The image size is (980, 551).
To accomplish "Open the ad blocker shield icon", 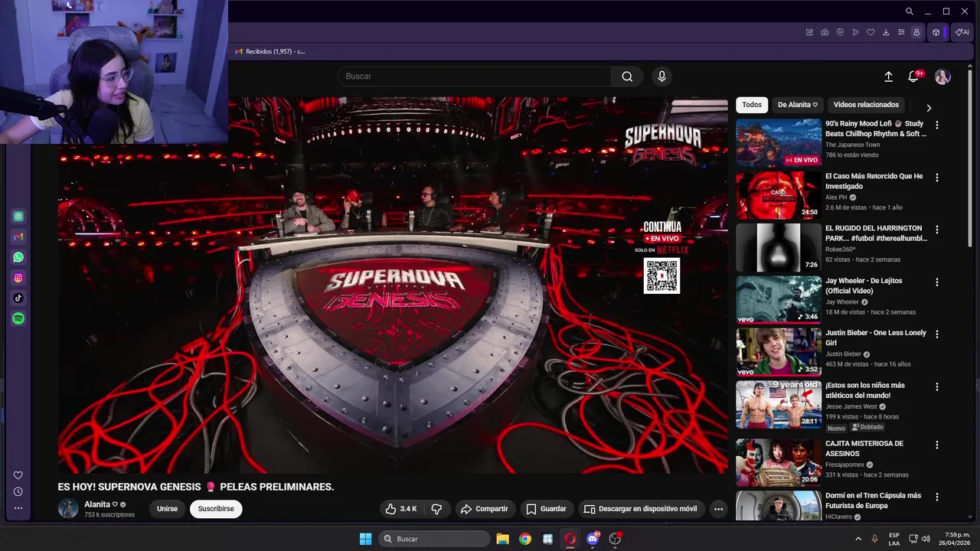I will (x=840, y=32).
